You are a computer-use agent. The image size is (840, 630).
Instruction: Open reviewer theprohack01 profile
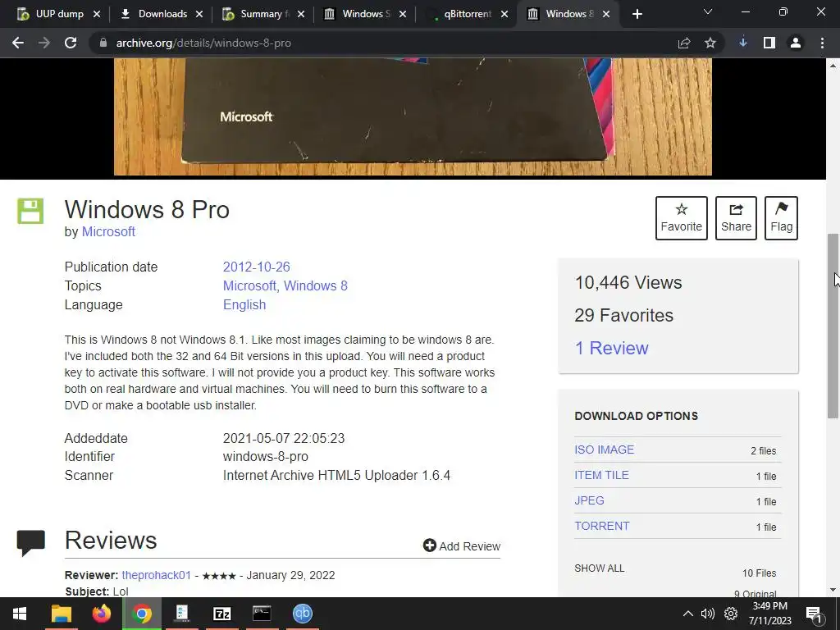click(x=157, y=575)
